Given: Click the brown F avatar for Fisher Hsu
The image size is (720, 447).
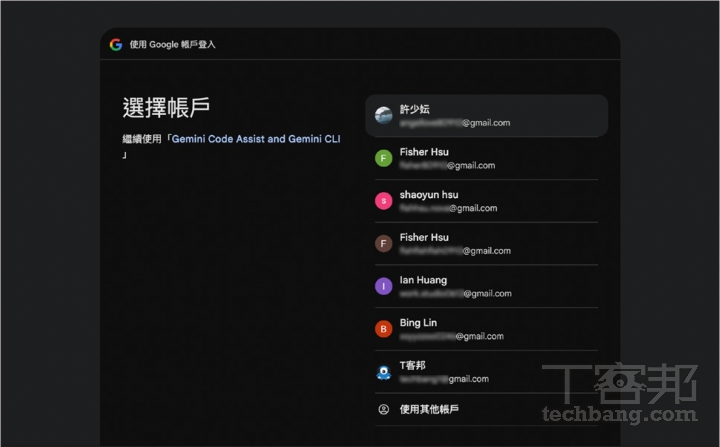Looking at the screenshot, I should (383, 243).
